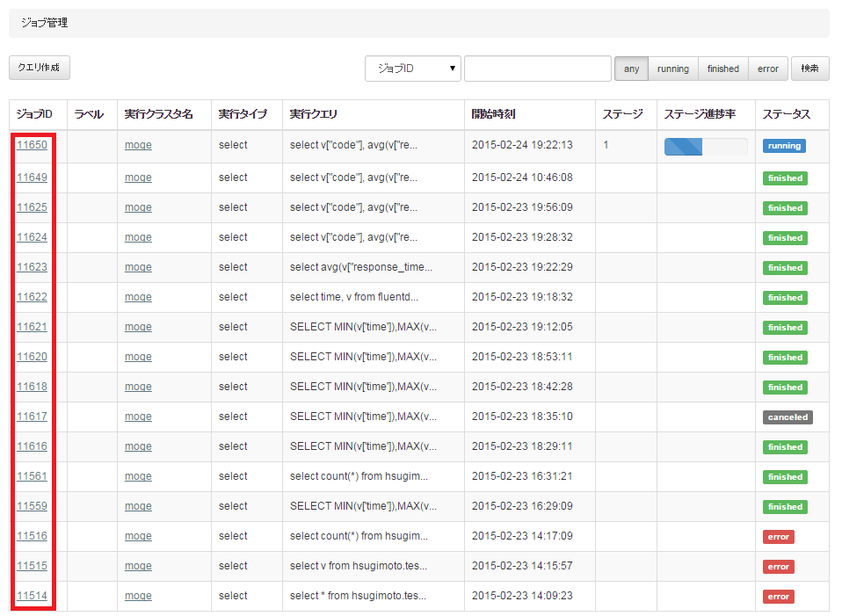Open job 11625 link
The image size is (842, 616).
click(x=32, y=207)
